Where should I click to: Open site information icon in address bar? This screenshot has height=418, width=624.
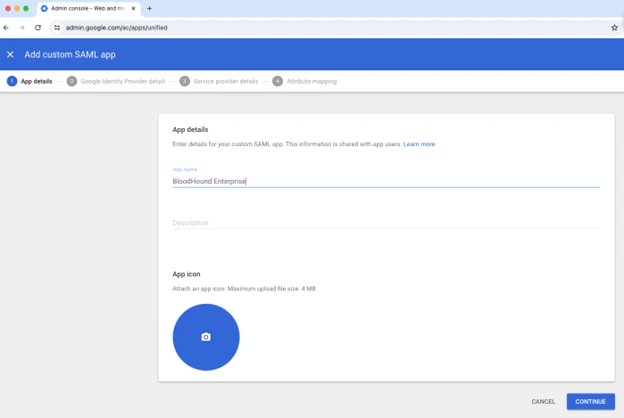pyautogui.click(x=57, y=27)
